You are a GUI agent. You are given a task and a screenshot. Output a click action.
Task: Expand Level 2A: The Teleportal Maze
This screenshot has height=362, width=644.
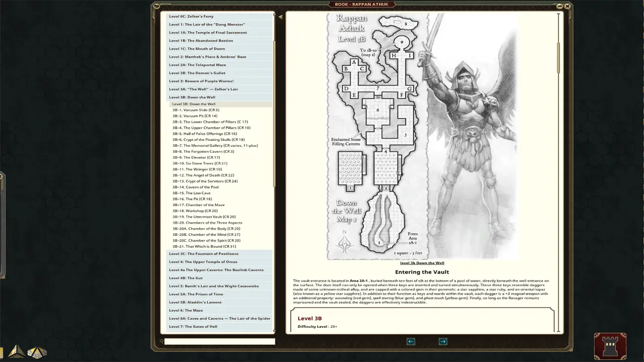pyautogui.click(x=219, y=65)
